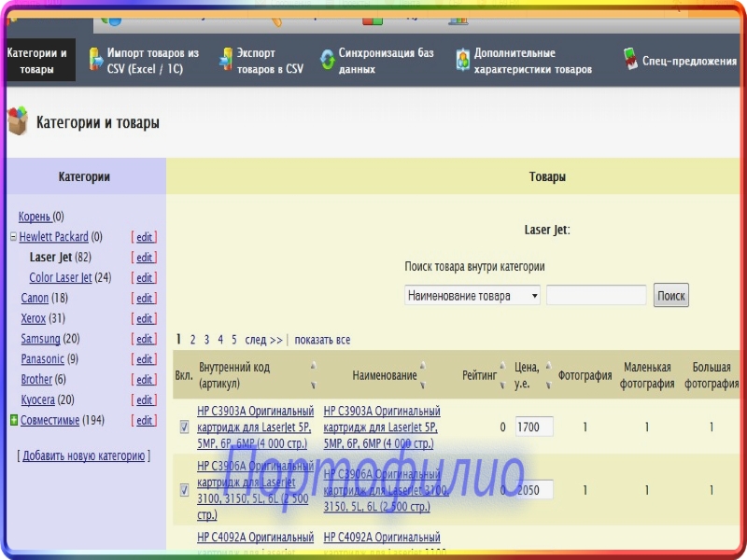Click the box icon beside page title
The height and width of the screenshot is (560, 747).
pyautogui.click(x=18, y=121)
